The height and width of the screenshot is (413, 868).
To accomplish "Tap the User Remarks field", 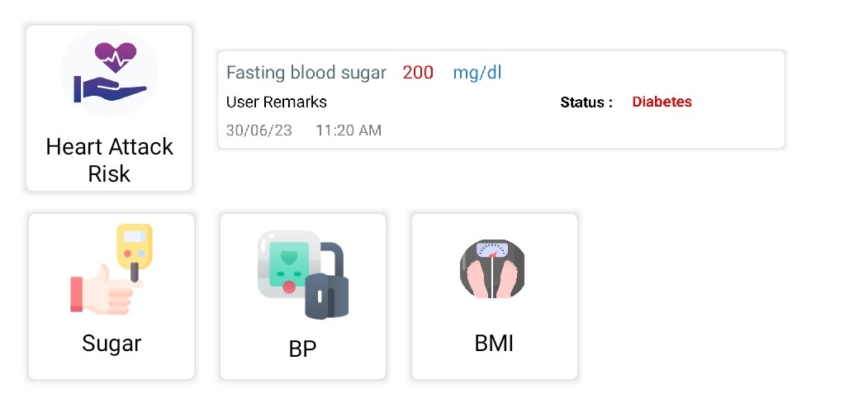I will point(276,102).
